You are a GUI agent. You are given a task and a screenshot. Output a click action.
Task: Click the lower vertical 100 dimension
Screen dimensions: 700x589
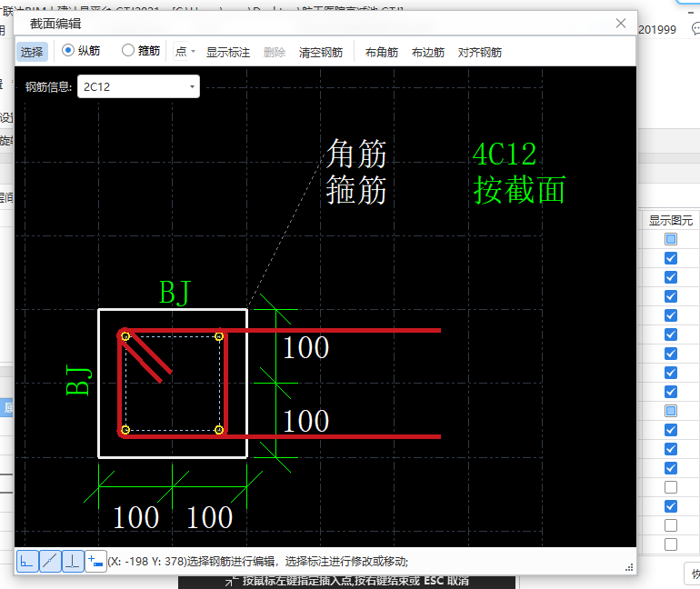click(x=306, y=421)
